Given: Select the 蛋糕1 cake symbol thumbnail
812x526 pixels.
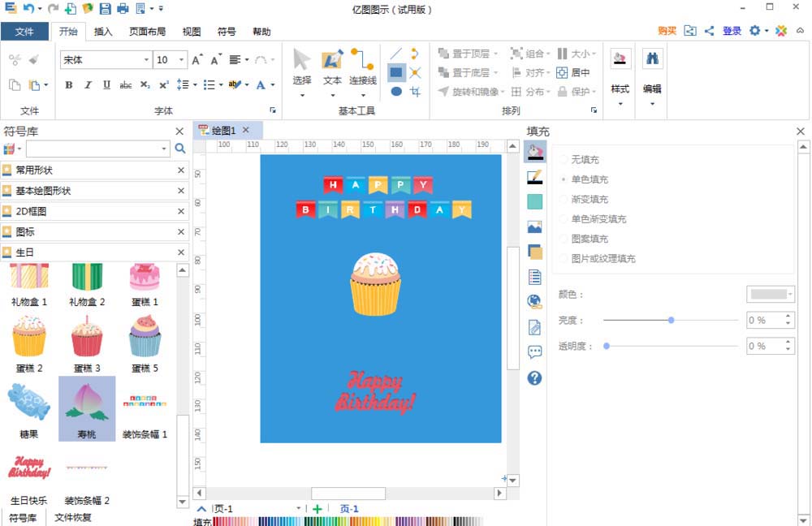Looking at the screenshot, I should pos(144,276).
